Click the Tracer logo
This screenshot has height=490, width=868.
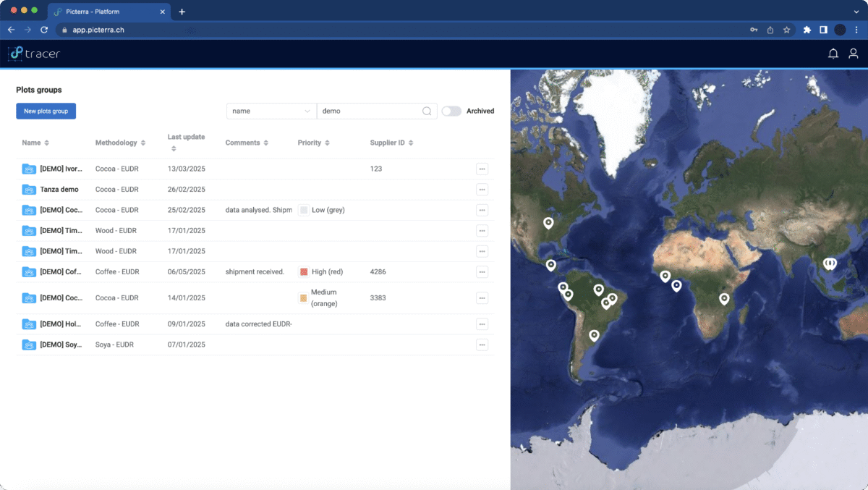click(x=34, y=54)
